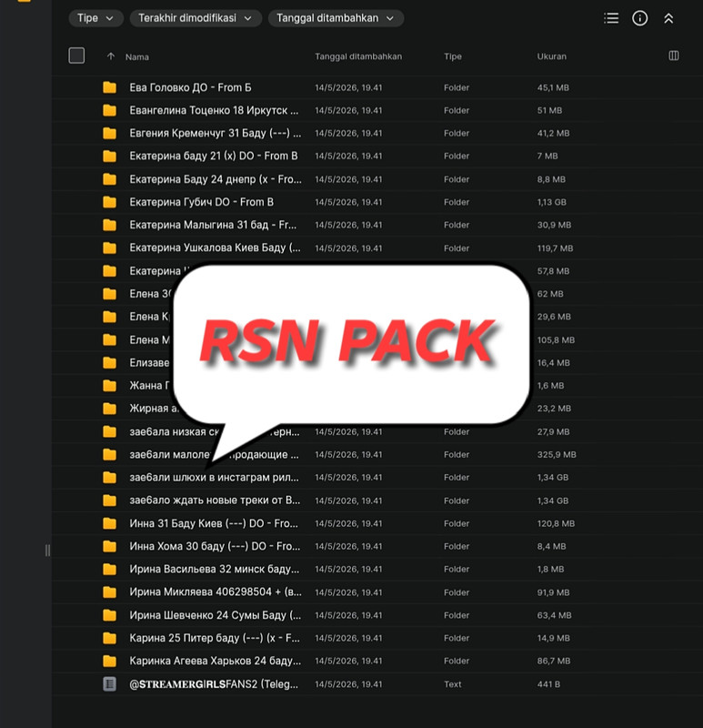Click folder icon in the 16,4 MB row
703x728 pixels.
tap(109, 362)
